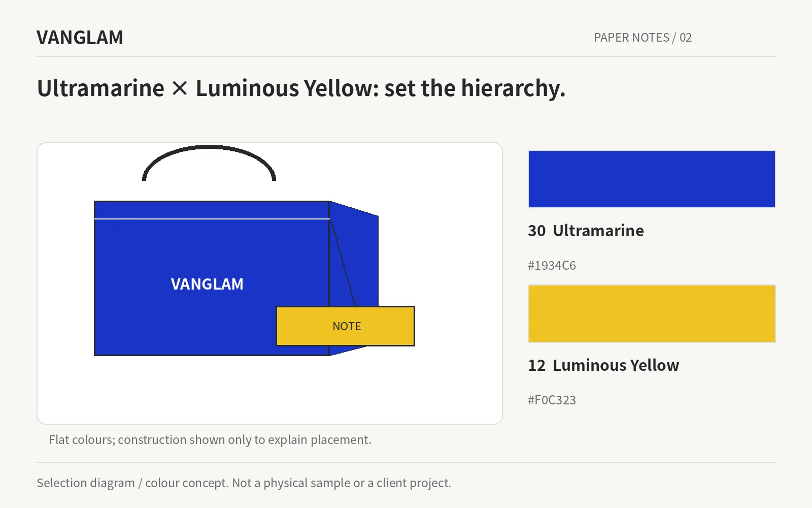Click the white VANGLAM text on bag
The height and width of the screenshot is (508, 812).
click(207, 284)
